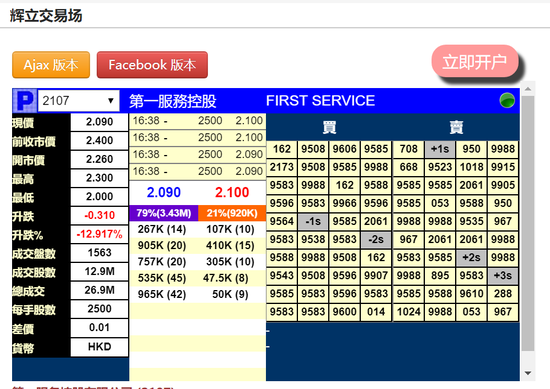Screen dimensions: 550x389
Task: Click the +2s broker marker cell
Action: [471, 257]
